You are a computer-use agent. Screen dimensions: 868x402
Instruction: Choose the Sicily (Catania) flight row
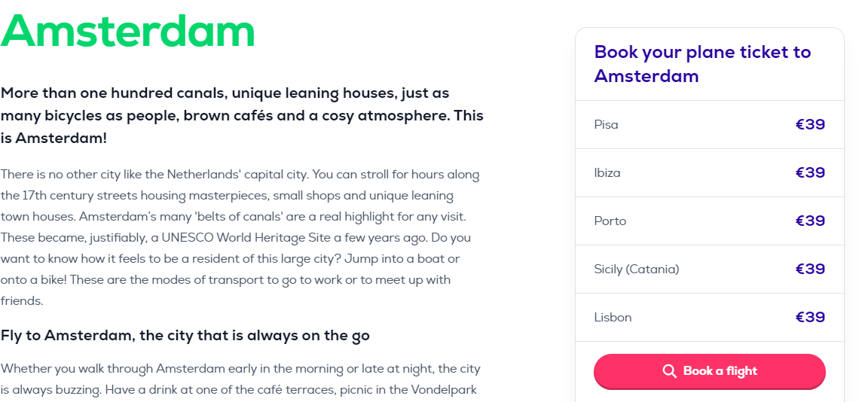click(710, 270)
